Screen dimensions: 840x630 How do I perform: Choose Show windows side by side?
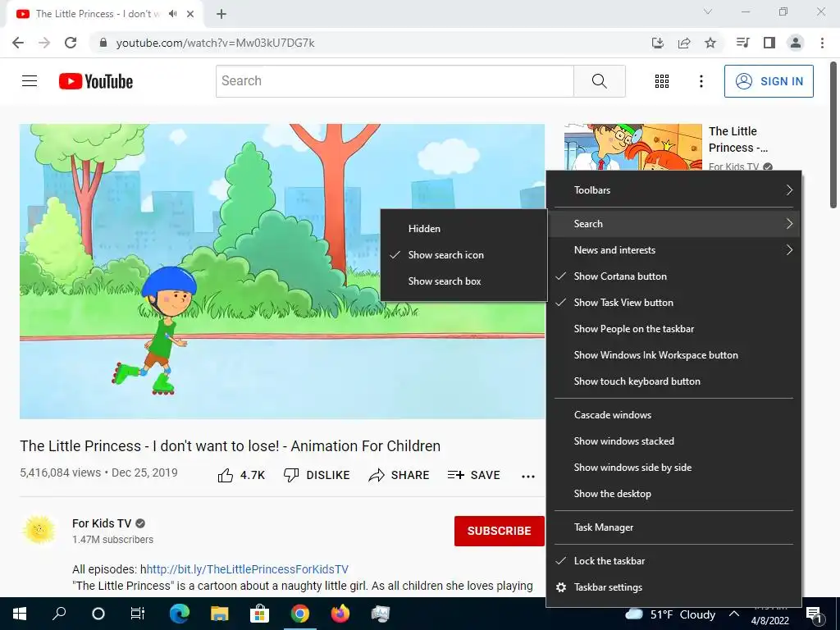click(673, 468)
